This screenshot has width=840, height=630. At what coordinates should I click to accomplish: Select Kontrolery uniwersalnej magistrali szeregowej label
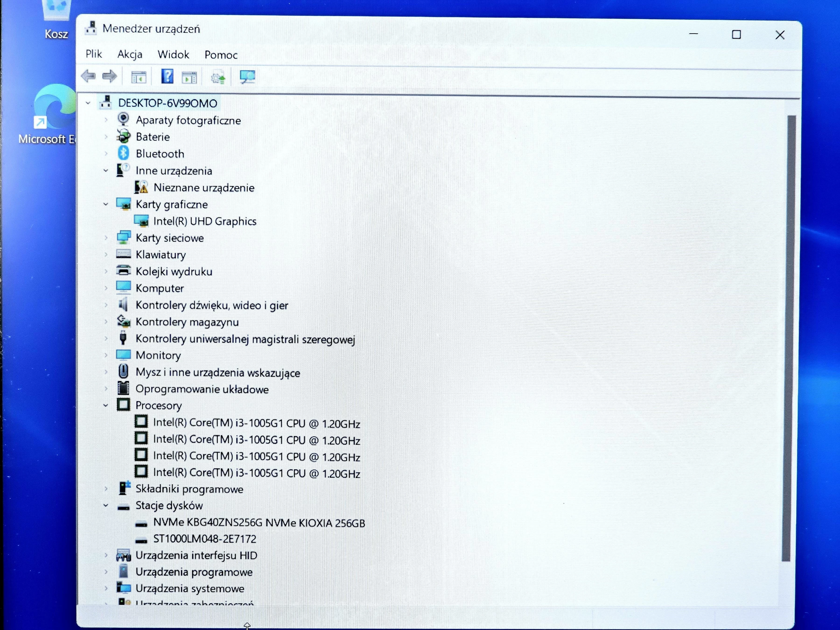(245, 339)
